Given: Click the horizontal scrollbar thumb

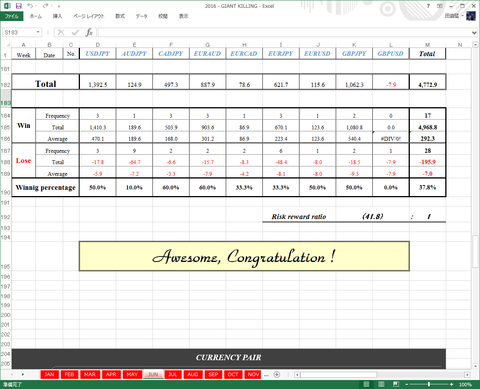Looking at the screenshot, I should pyautogui.click(x=339, y=375).
